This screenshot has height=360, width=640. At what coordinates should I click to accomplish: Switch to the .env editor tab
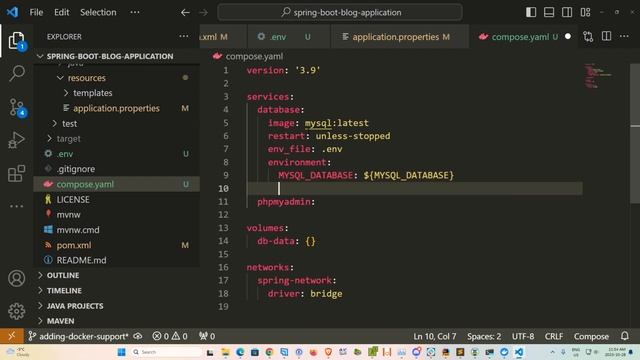288,37
